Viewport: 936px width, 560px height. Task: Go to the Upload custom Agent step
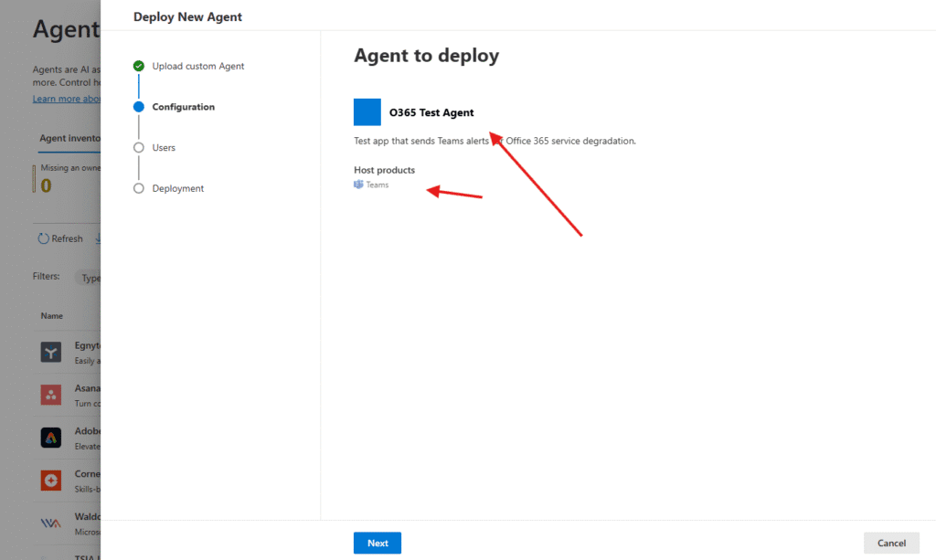197,66
